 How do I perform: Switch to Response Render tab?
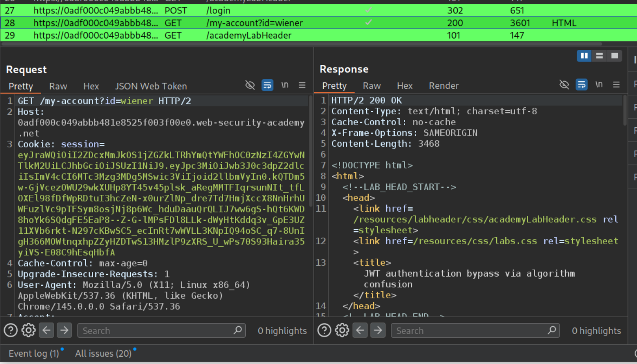[x=443, y=86]
